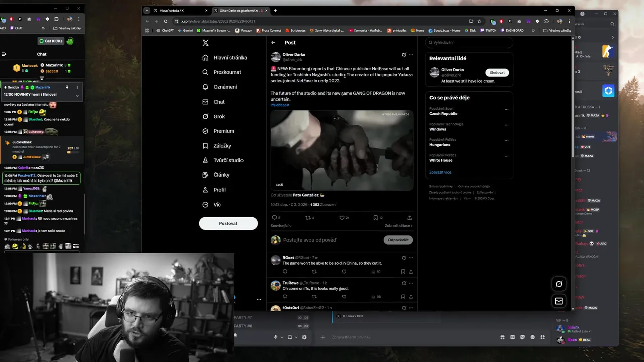Like TruRowe's reply

[344, 297]
